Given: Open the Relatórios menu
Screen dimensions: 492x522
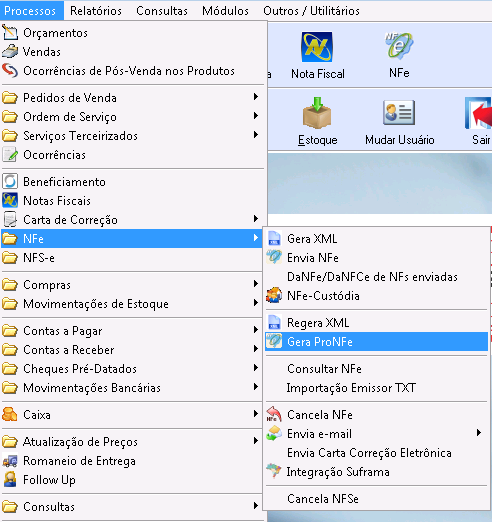Looking at the screenshot, I should click(96, 11).
